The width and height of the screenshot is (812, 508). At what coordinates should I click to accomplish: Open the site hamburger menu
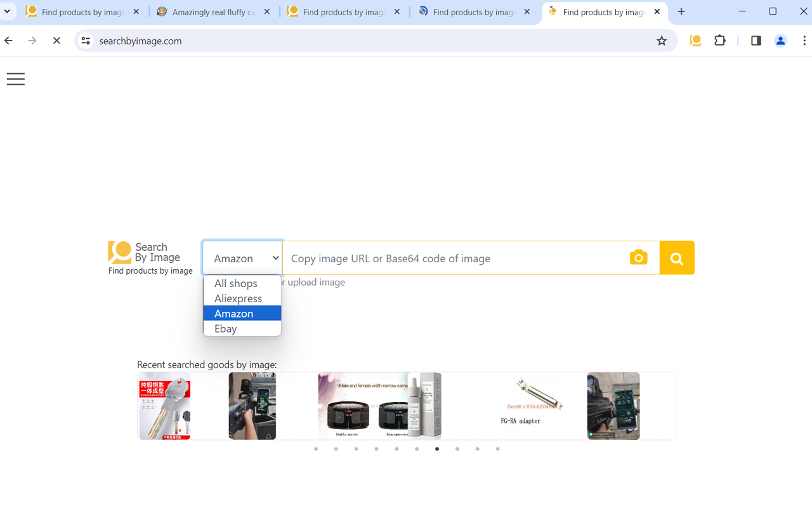tap(15, 79)
